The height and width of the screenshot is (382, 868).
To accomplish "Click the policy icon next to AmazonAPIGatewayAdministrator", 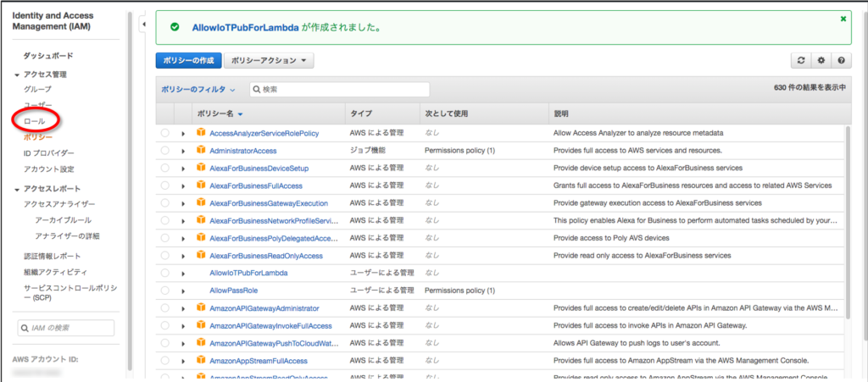I will [x=202, y=308].
